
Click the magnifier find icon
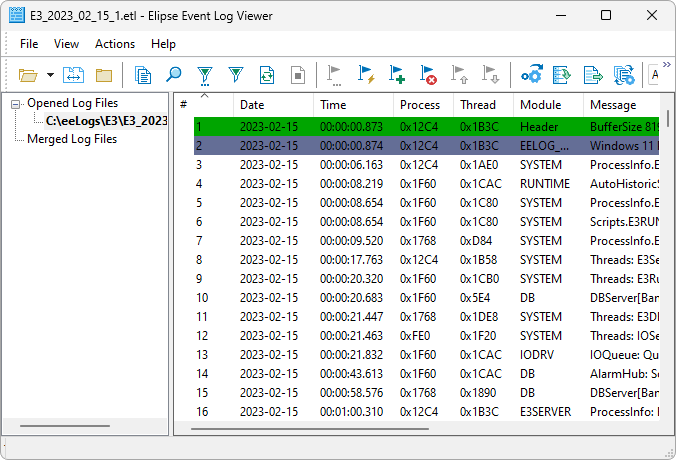(x=173, y=75)
